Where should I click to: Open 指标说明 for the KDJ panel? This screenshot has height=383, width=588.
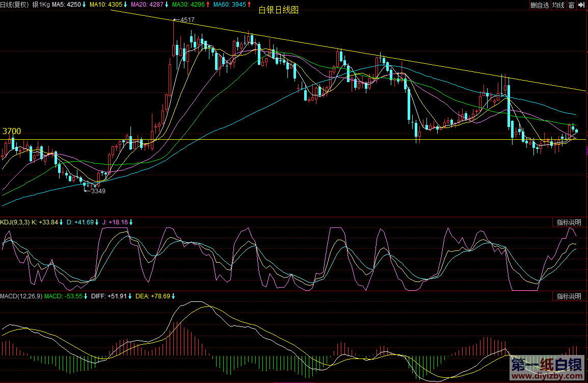[568, 222]
